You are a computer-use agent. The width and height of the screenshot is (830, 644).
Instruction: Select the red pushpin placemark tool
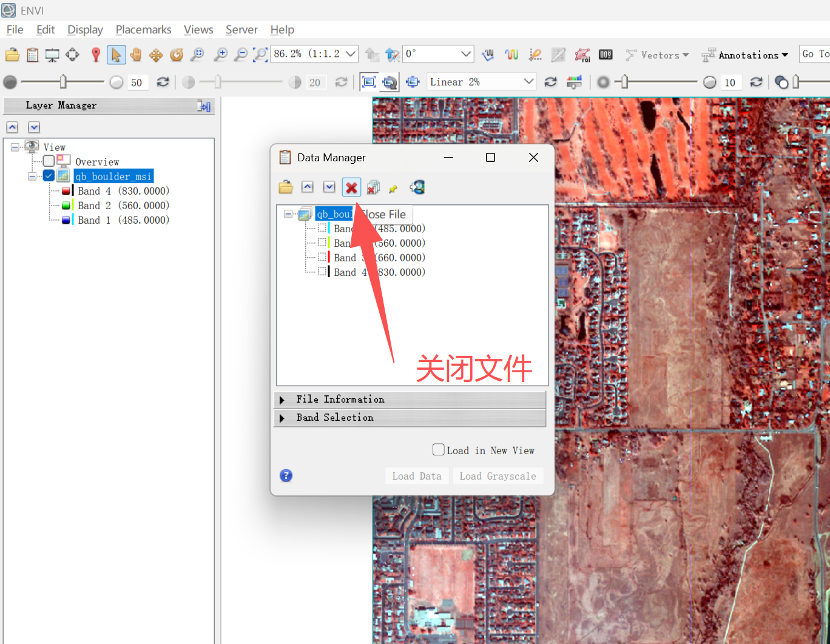(95, 55)
